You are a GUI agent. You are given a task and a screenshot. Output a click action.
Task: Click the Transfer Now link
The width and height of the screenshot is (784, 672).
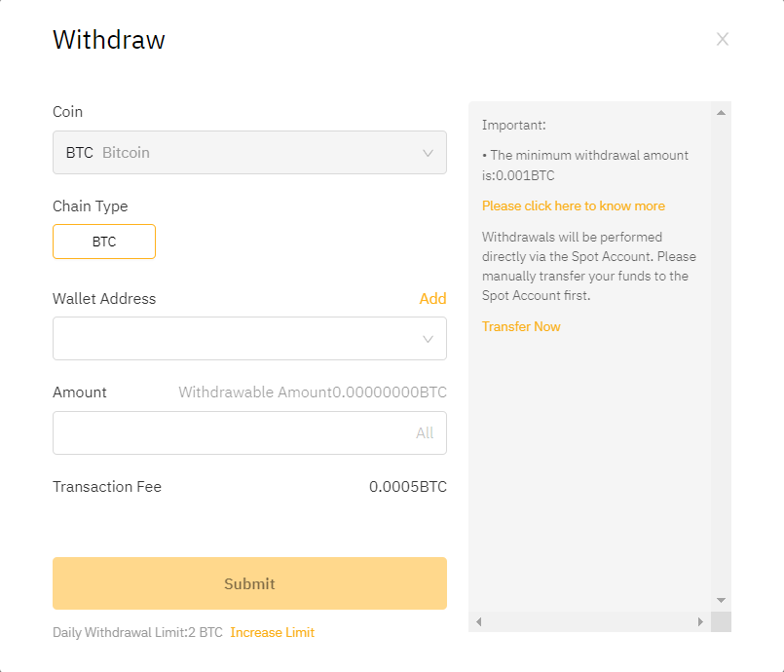pyautogui.click(x=521, y=326)
